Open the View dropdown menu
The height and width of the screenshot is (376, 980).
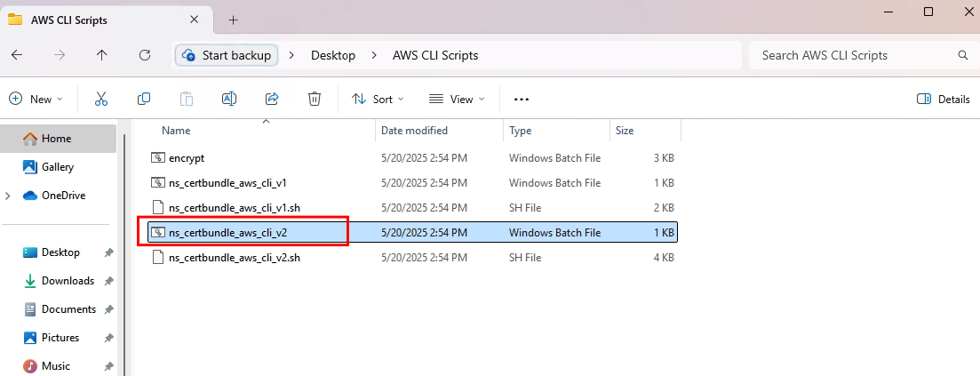coord(457,99)
